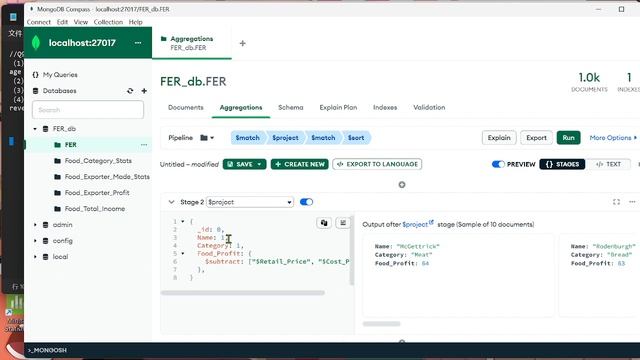Screen dimensions: 640x360
Task: Switch to the Documents tab
Action: [186, 107]
